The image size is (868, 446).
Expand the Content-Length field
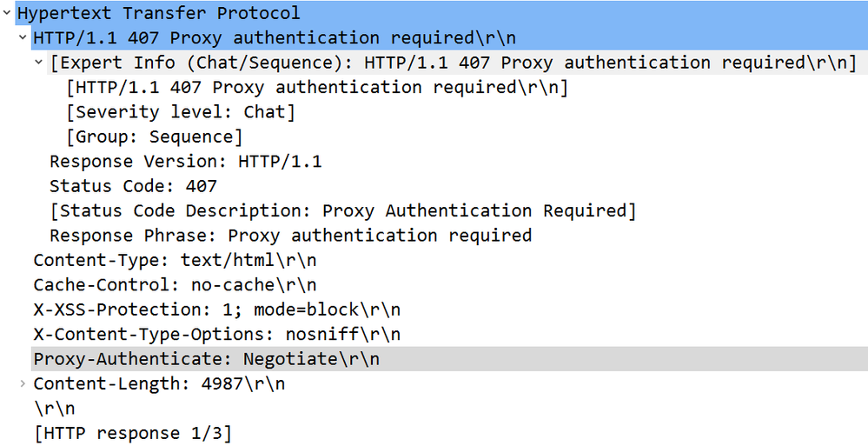pyautogui.click(x=23, y=383)
